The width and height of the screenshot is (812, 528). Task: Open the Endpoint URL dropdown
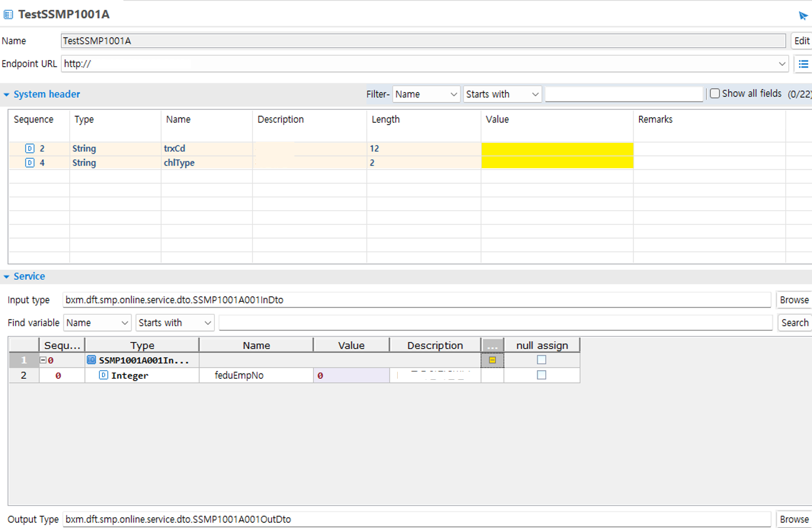pos(782,64)
